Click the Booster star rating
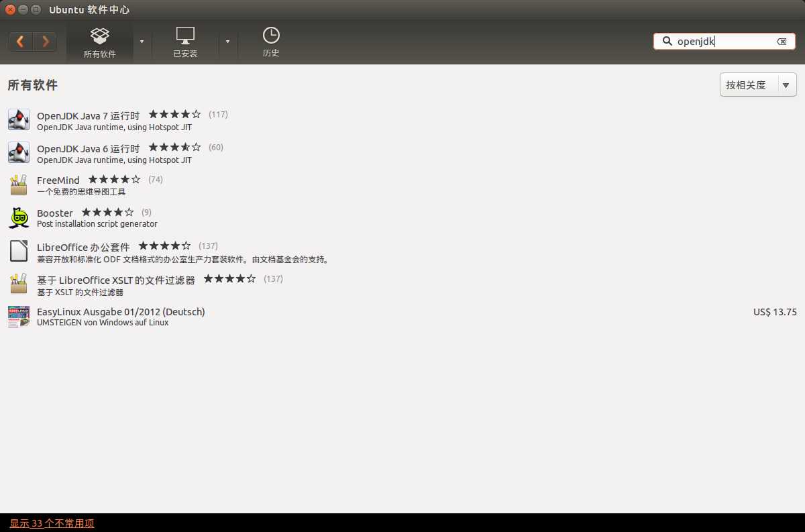This screenshot has height=532, width=805. pos(108,213)
